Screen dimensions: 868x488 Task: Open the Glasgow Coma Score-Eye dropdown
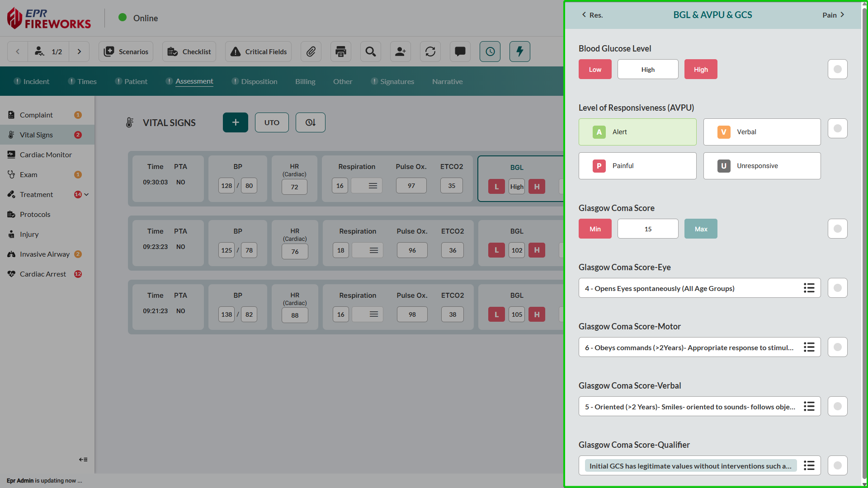[809, 288]
